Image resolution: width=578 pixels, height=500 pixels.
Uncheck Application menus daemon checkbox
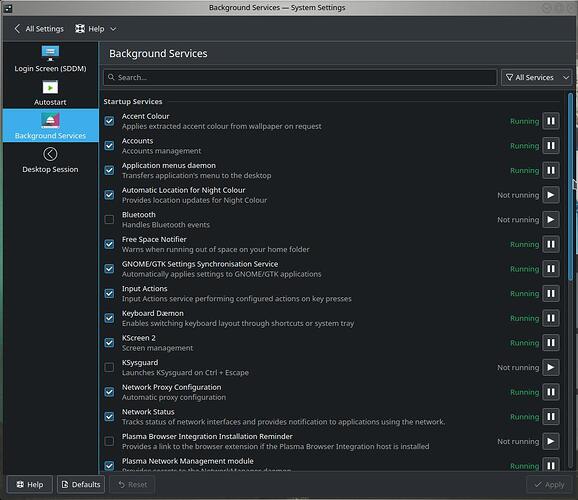109,170
